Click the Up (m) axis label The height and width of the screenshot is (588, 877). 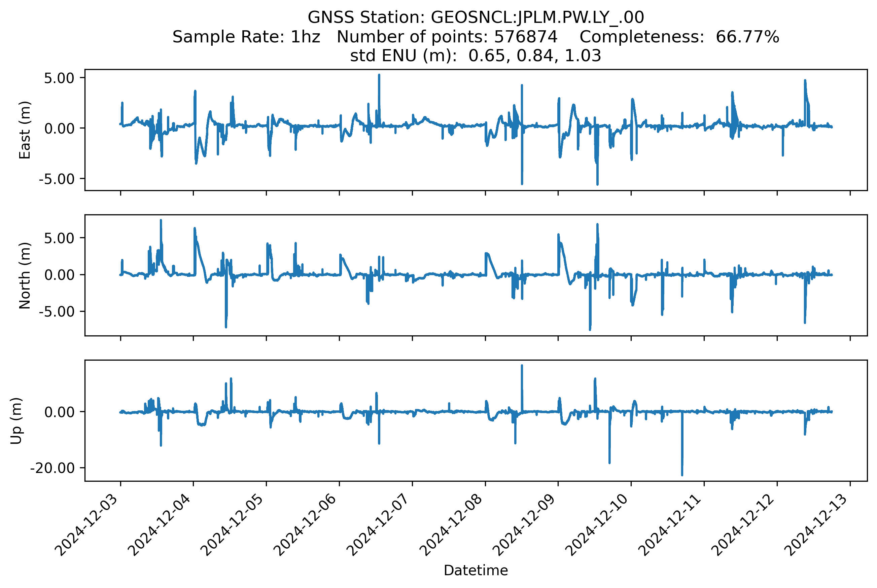click(x=16, y=420)
